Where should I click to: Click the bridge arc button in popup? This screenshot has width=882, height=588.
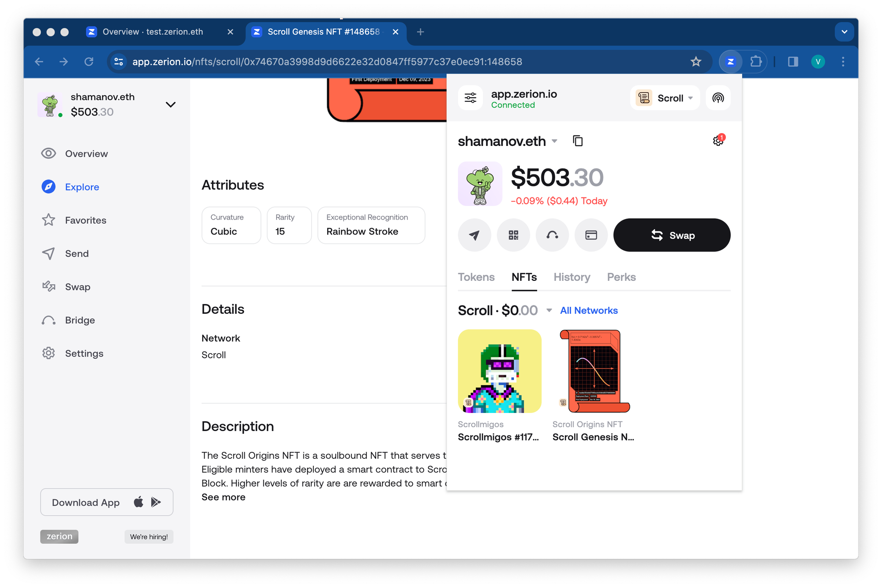552,235
